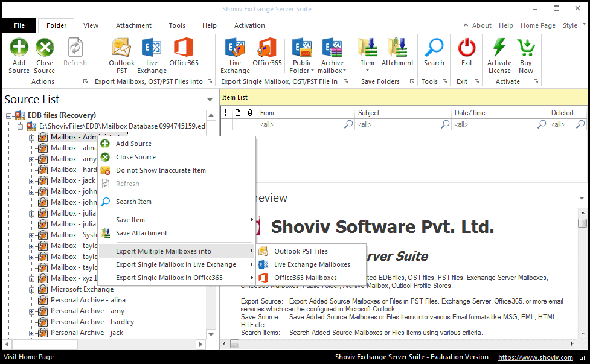Open the Visit Home Page link
Screen dimensions: 590x364
click(x=28, y=357)
